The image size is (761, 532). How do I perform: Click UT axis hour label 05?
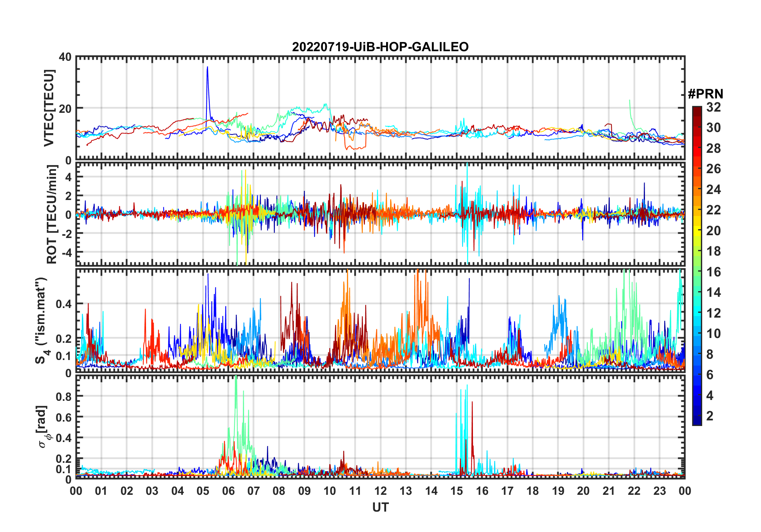pos(203,491)
